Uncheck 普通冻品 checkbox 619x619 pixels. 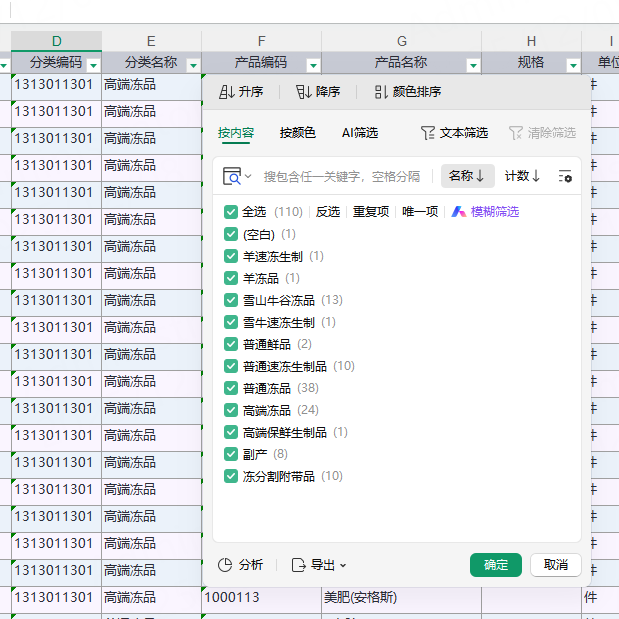tap(231, 388)
